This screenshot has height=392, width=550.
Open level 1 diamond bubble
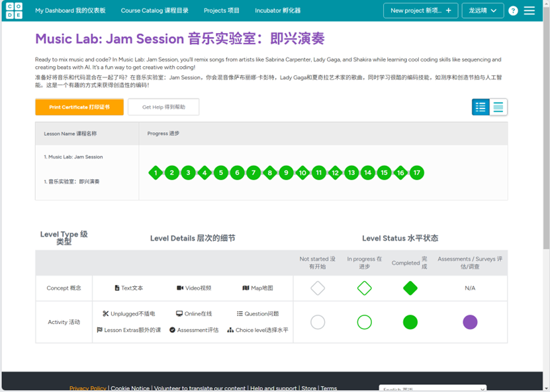pos(156,173)
